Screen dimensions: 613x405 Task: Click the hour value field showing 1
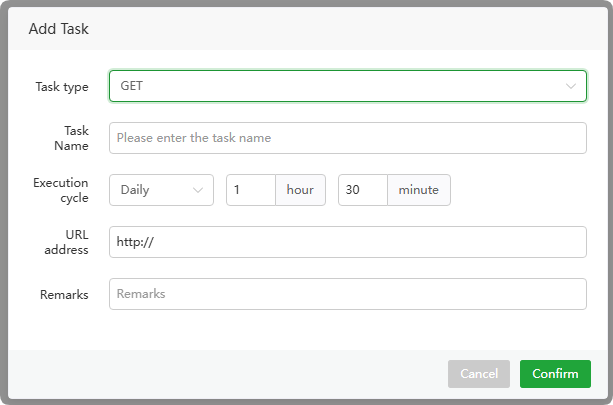pyautogui.click(x=250, y=190)
